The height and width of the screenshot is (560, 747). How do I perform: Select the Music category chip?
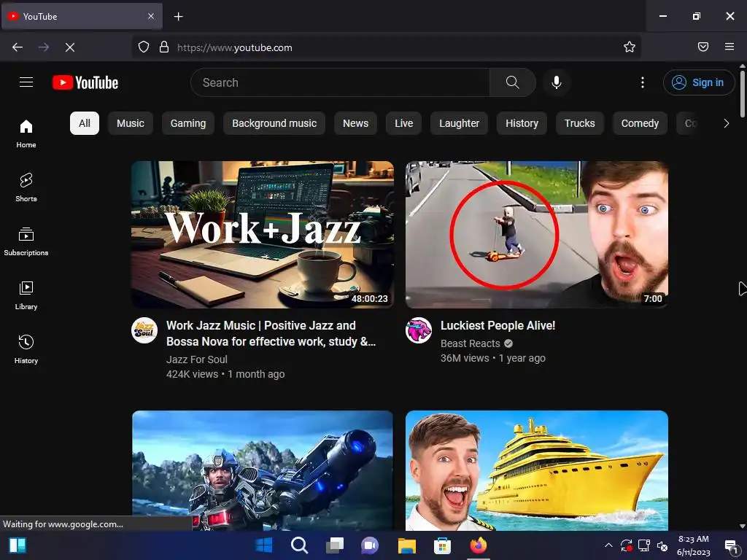point(131,123)
